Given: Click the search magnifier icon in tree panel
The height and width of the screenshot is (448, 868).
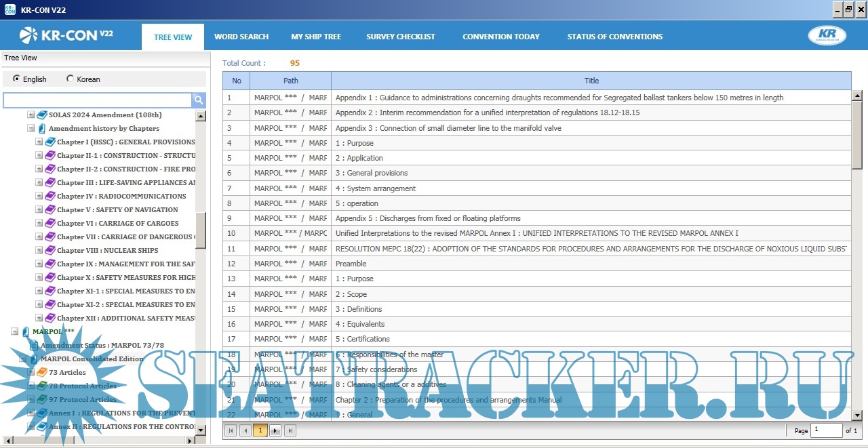Looking at the screenshot, I should (199, 100).
